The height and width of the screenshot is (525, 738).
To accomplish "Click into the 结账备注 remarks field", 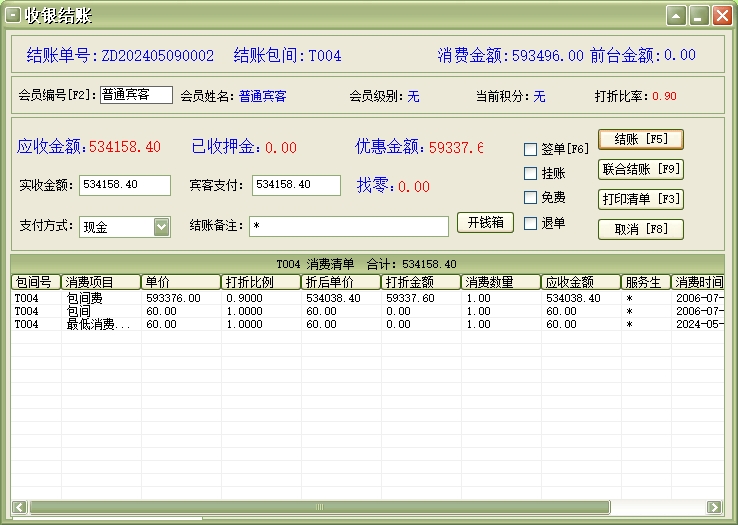I will (348, 227).
